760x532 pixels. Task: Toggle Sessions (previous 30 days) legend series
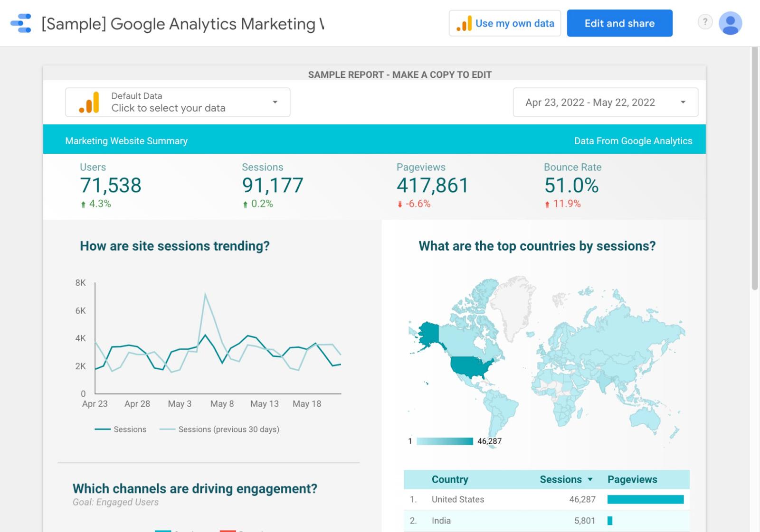tap(219, 429)
